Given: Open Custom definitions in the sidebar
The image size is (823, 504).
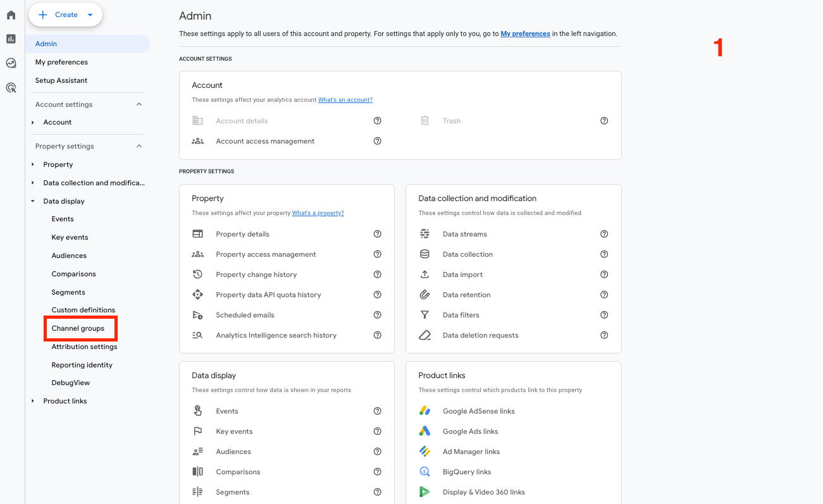Looking at the screenshot, I should (84, 310).
